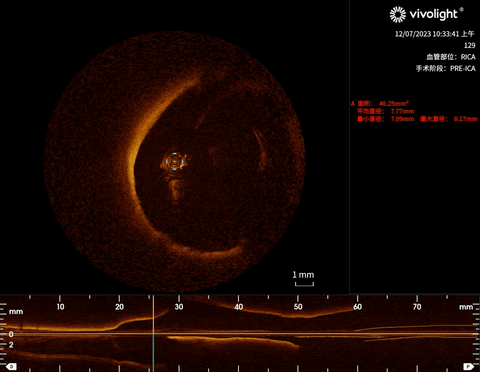Image resolution: width=480 pixels, height=372 pixels.
Task: Click the Vivolight logo
Action: (427, 14)
